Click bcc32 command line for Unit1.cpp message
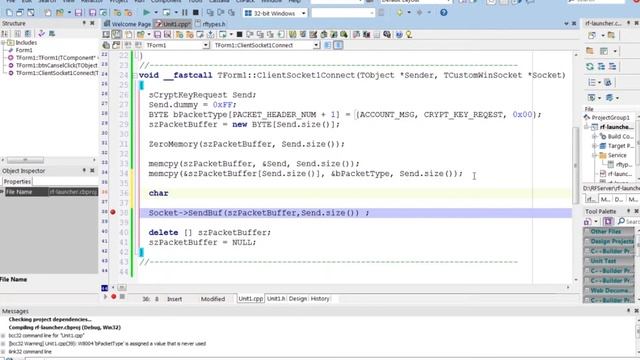640x360 pixels. (x=46, y=336)
